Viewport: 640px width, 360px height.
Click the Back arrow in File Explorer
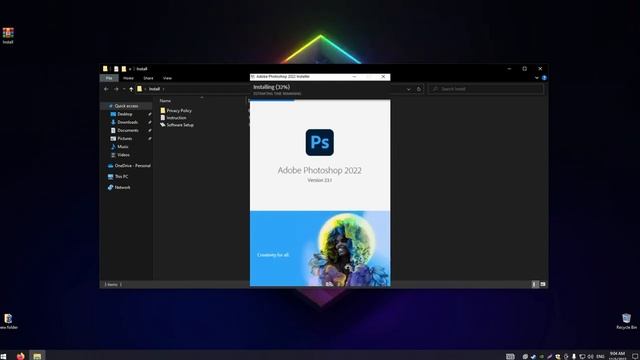(x=106, y=89)
